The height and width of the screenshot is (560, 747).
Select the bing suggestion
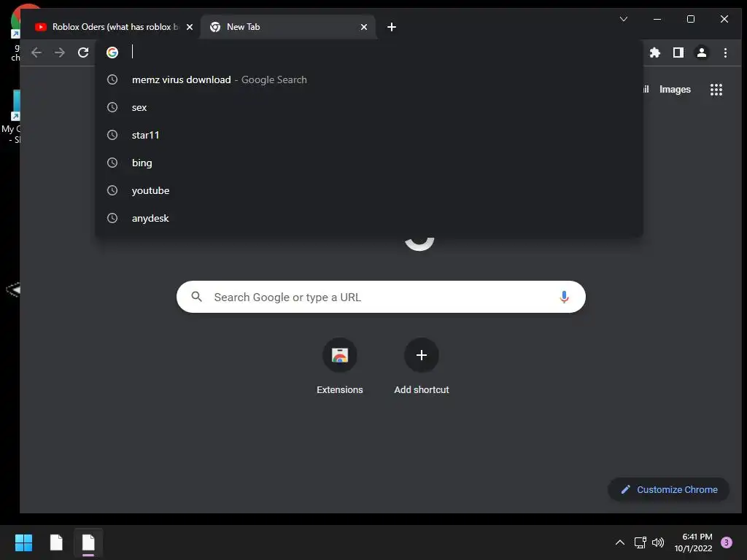pyautogui.click(x=369, y=163)
